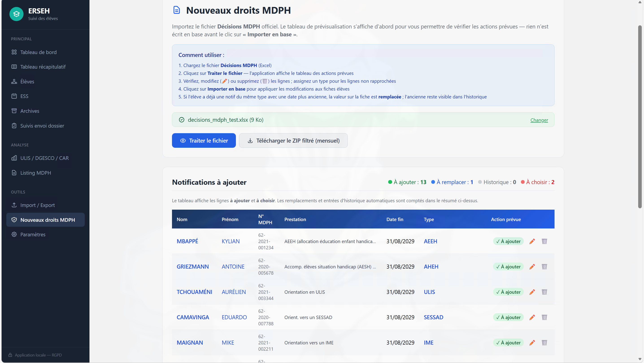Click the KYLIAN first name cell

coord(231,241)
